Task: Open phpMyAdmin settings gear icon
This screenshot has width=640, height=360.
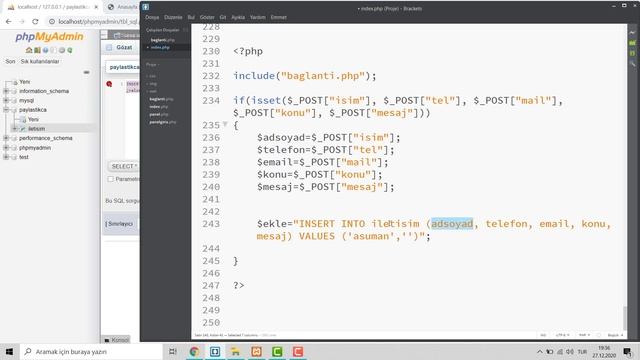Action: pyautogui.click(x=62, y=50)
